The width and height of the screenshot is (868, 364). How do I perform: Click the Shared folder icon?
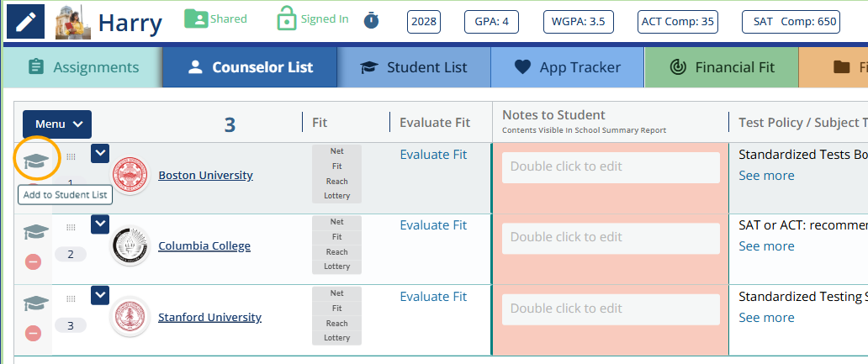pyautogui.click(x=195, y=19)
